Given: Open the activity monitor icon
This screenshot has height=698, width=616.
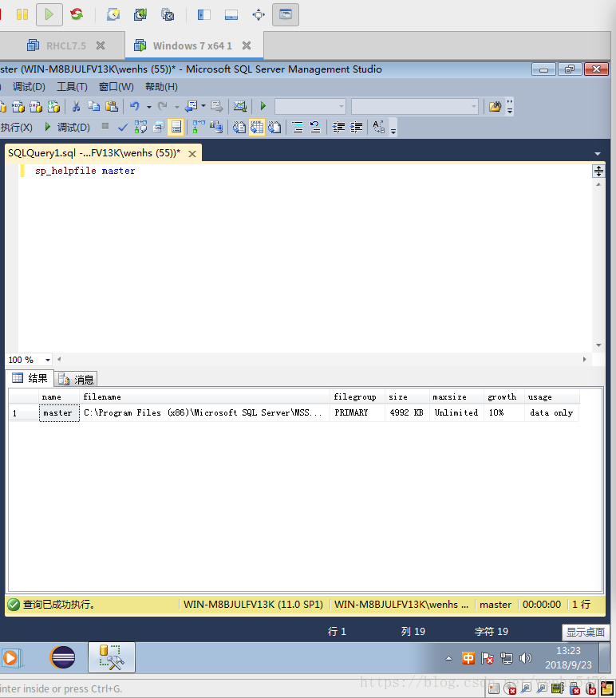Looking at the screenshot, I should point(240,106).
